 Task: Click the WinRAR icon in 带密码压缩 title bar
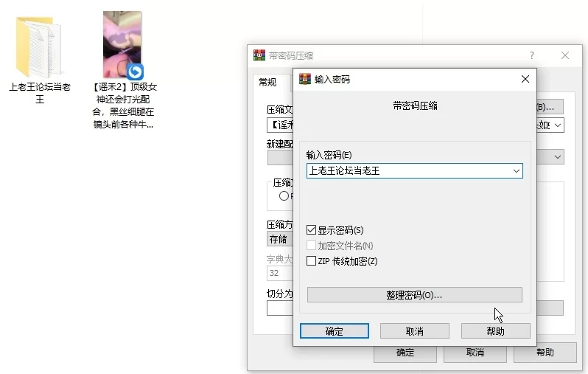259,55
